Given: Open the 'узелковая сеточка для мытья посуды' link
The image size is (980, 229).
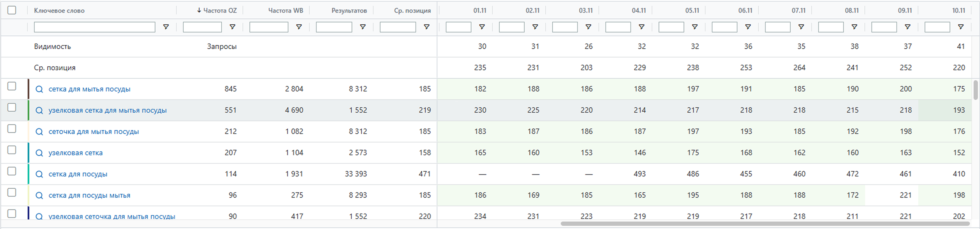Looking at the screenshot, I should (111, 217).
